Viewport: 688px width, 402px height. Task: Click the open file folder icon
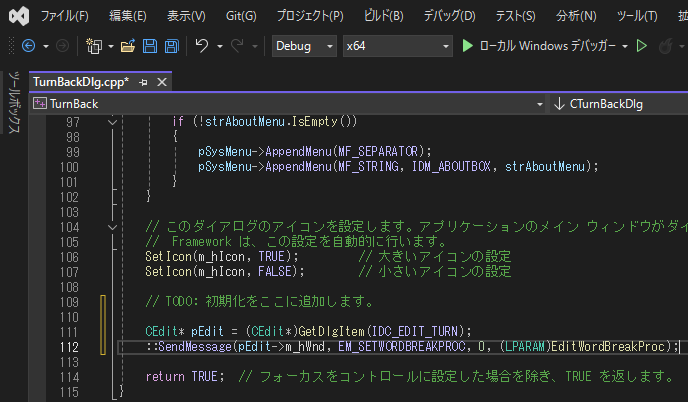[128, 46]
